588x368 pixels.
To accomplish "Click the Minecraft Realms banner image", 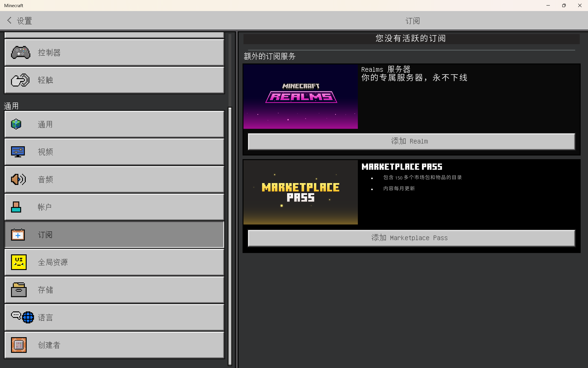I will tap(301, 97).
